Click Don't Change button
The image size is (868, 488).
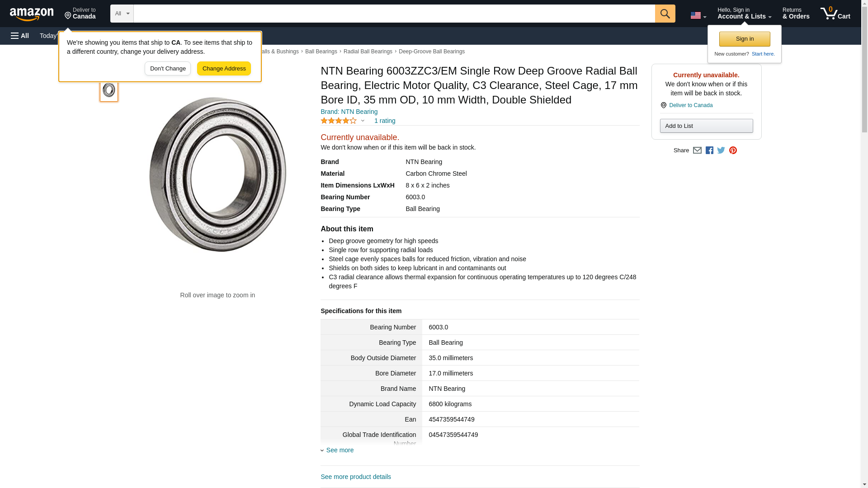[x=168, y=69]
